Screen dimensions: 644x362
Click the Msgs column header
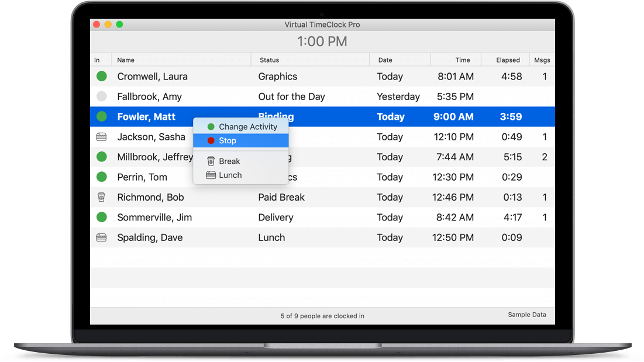point(542,60)
